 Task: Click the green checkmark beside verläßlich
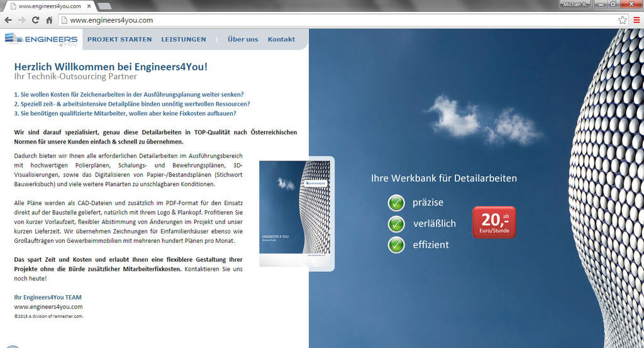[396, 224]
